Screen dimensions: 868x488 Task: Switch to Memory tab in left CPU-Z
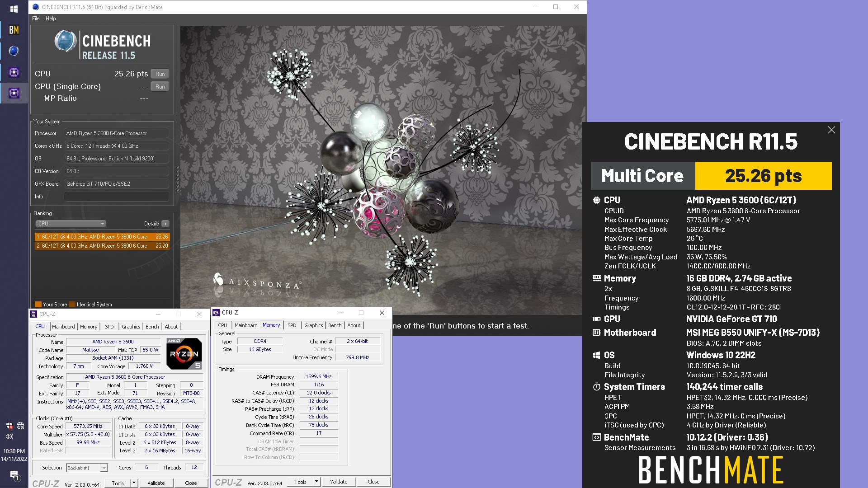89,327
